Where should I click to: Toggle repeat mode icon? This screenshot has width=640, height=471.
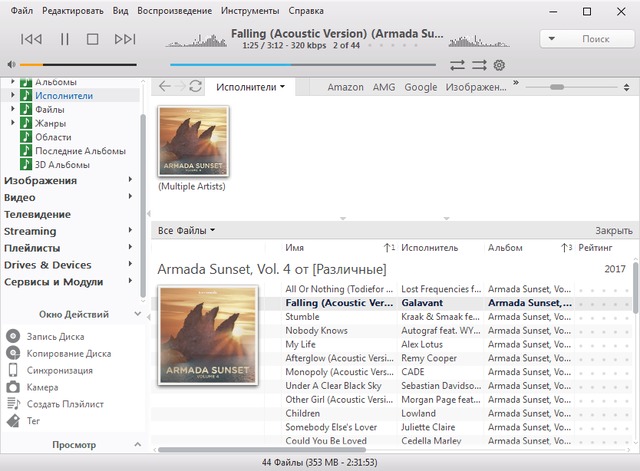point(457,65)
